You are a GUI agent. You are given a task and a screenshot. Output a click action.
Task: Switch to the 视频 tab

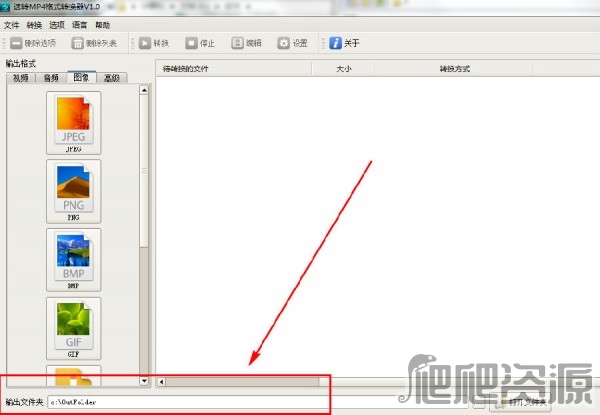[x=21, y=78]
